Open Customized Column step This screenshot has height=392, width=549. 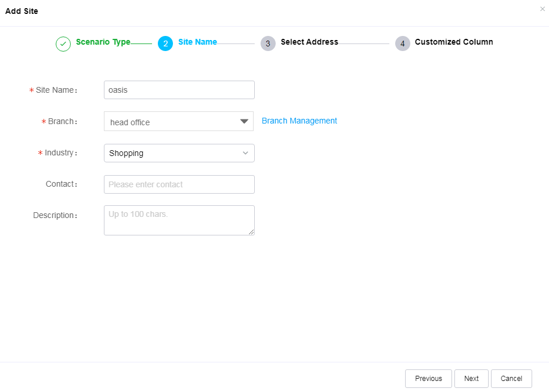coord(454,42)
